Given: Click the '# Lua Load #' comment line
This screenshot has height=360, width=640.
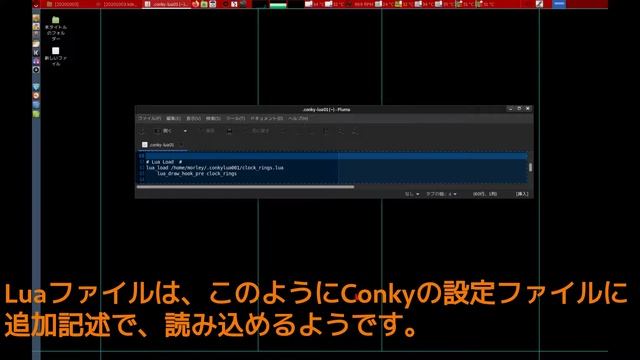Looking at the screenshot, I should 164,162.
